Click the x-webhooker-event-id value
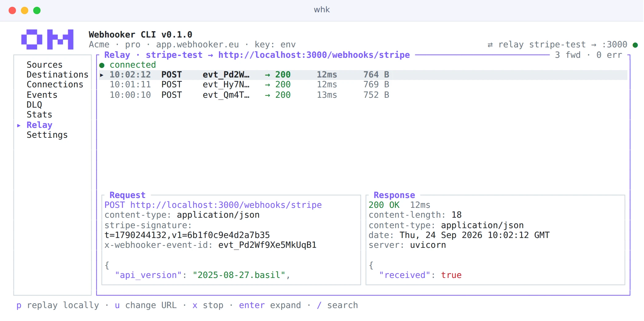This screenshot has width=644, height=321. (267, 245)
